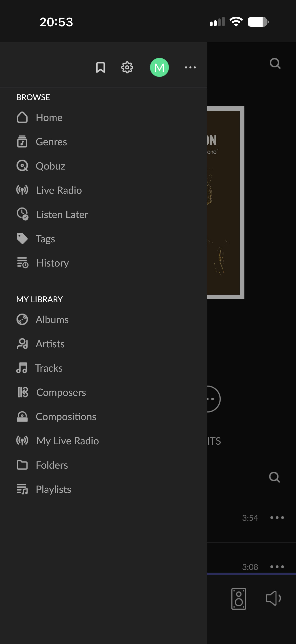Open options for the 3:54 track
296x644 pixels.
click(277, 518)
